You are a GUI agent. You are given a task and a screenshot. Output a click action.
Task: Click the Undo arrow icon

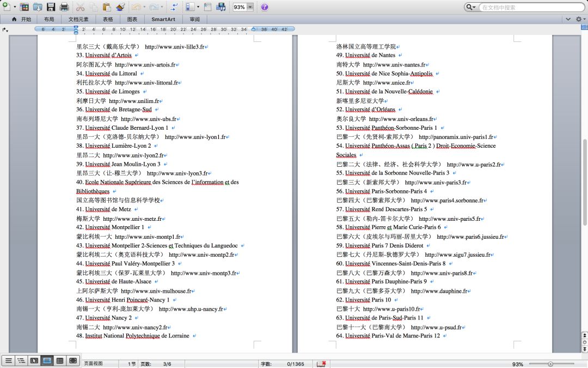[x=136, y=7]
